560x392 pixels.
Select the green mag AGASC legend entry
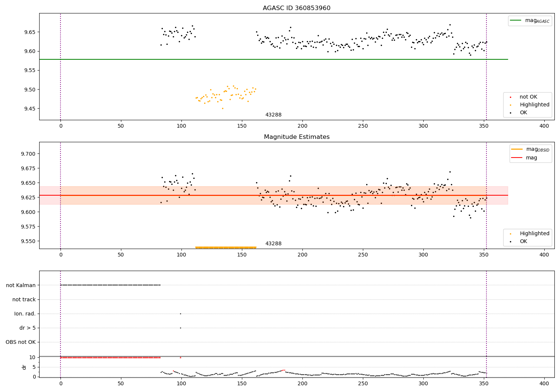coord(530,21)
